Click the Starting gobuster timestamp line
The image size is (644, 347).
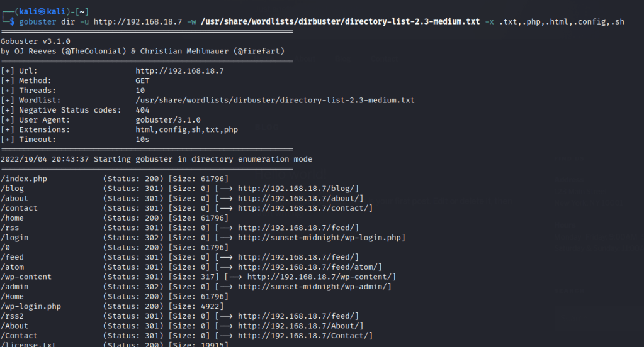click(156, 159)
